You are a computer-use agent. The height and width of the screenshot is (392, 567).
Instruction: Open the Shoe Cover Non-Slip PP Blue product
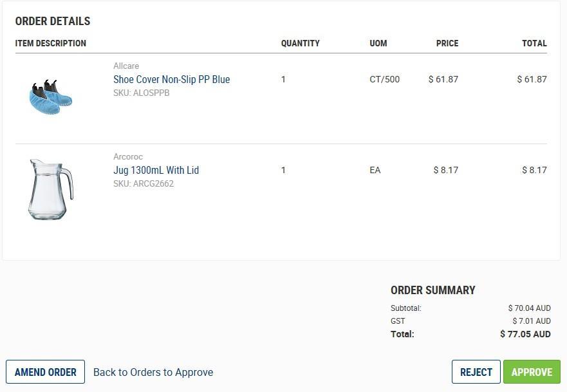click(171, 79)
